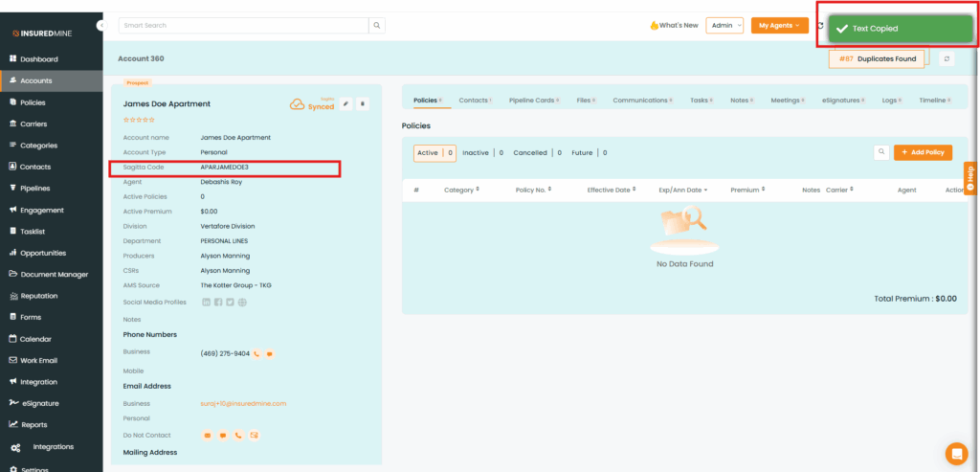Image resolution: width=980 pixels, height=472 pixels.
Task: Click the SMS icon beside the business phone number
Action: click(270, 353)
